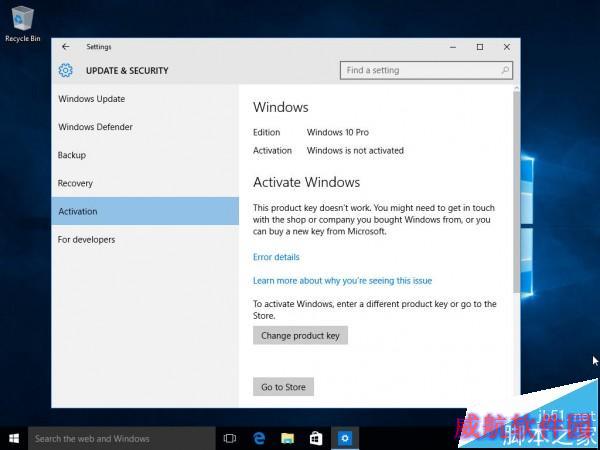Click the Update & Security gear icon
The width and height of the screenshot is (600, 450).
point(65,70)
